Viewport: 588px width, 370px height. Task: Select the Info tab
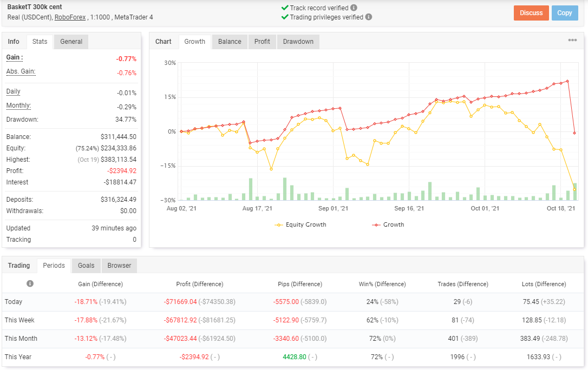pyautogui.click(x=14, y=42)
